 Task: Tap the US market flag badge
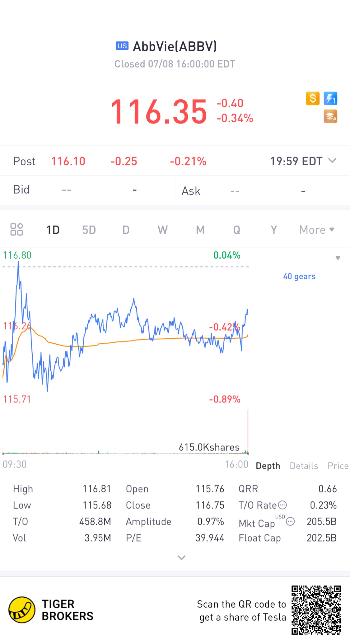click(x=122, y=46)
